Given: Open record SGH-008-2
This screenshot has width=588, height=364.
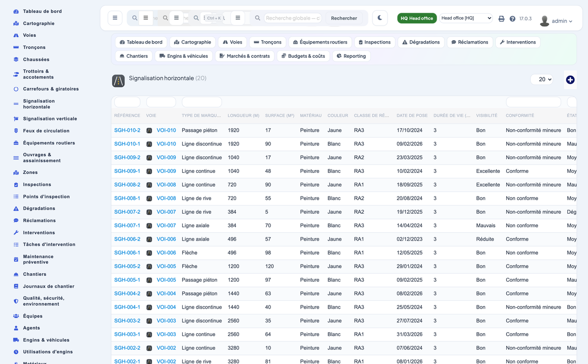Looking at the screenshot, I should (127, 185).
